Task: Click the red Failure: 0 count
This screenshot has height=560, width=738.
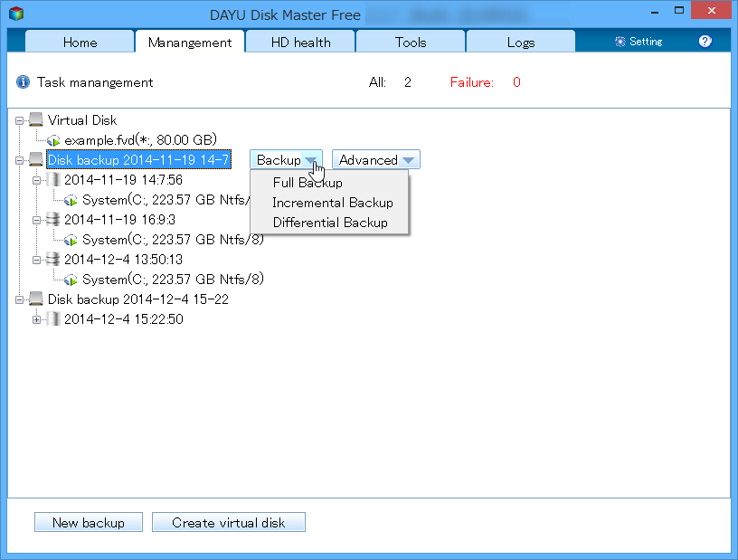Action: click(486, 82)
